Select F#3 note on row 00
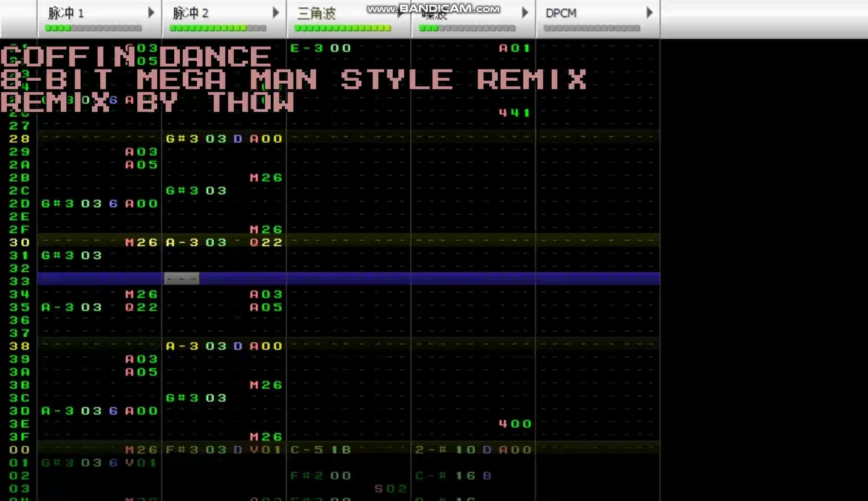868x501 pixels. click(182, 450)
